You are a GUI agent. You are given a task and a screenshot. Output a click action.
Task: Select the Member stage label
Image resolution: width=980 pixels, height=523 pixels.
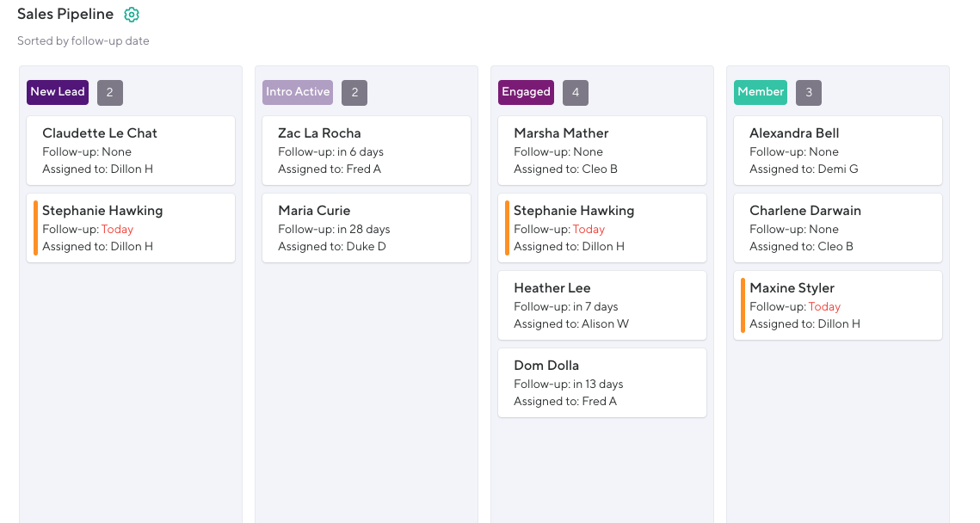coord(761,92)
